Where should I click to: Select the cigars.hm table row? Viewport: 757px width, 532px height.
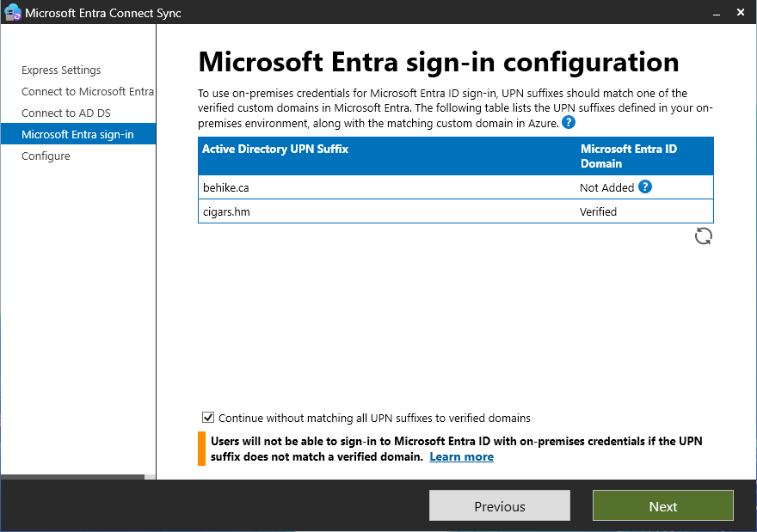[387, 211]
